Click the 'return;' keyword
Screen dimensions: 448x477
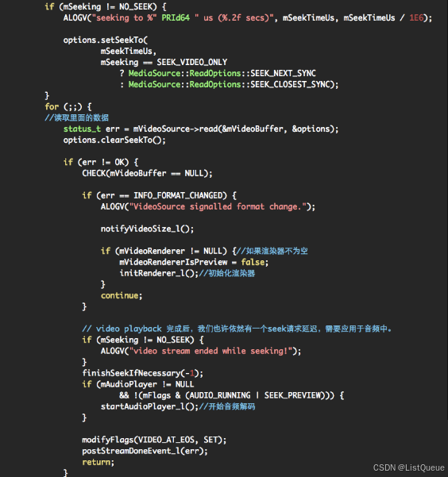click(98, 462)
